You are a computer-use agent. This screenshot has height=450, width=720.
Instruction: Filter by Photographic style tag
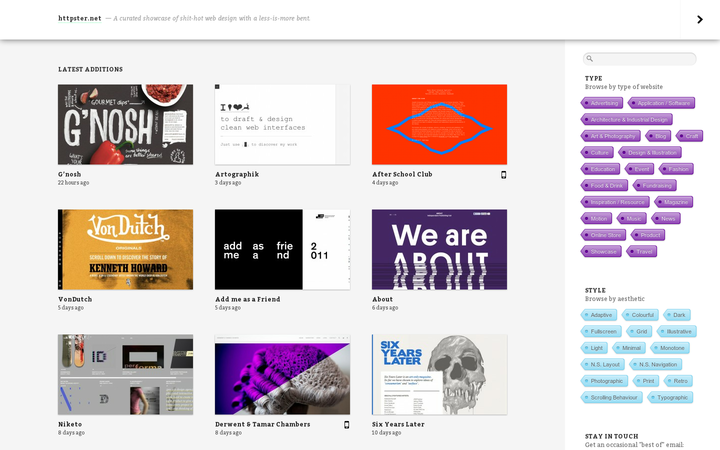(x=604, y=381)
